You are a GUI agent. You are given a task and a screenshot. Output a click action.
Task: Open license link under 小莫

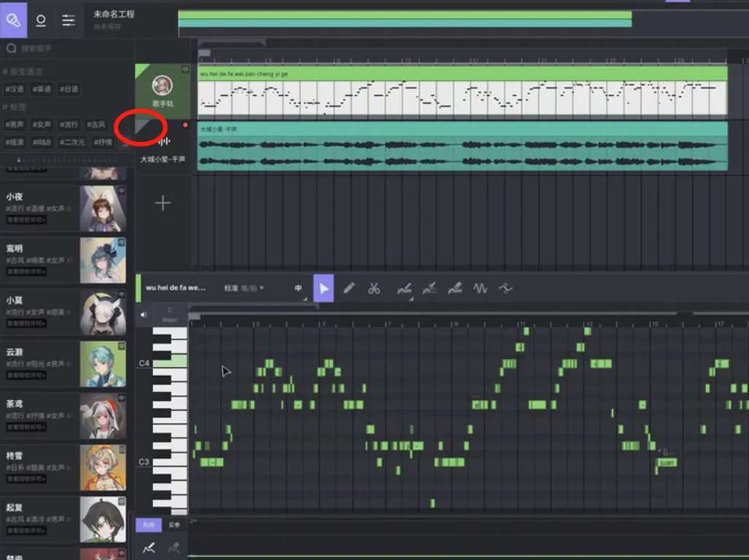(x=26, y=323)
